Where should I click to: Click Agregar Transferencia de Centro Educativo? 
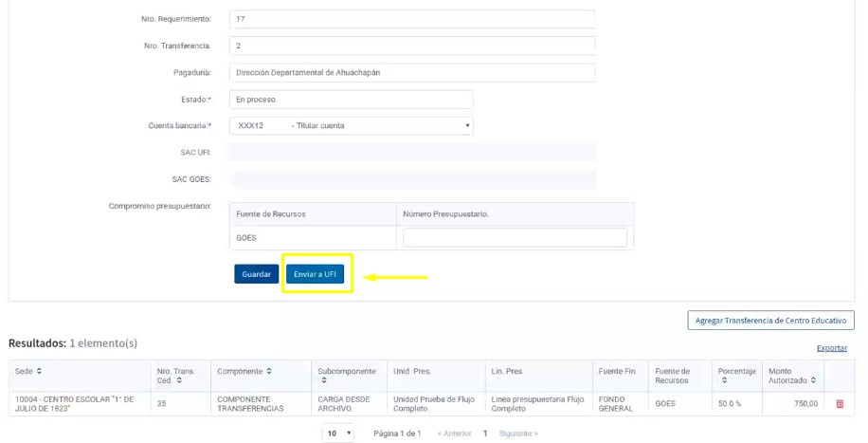(770, 321)
